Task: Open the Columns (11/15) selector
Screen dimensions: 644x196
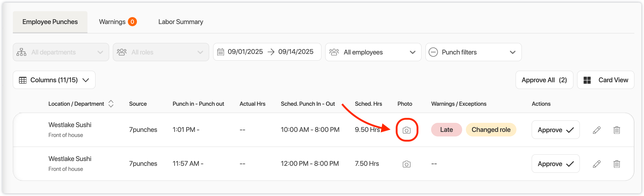Action: tap(54, 80)
